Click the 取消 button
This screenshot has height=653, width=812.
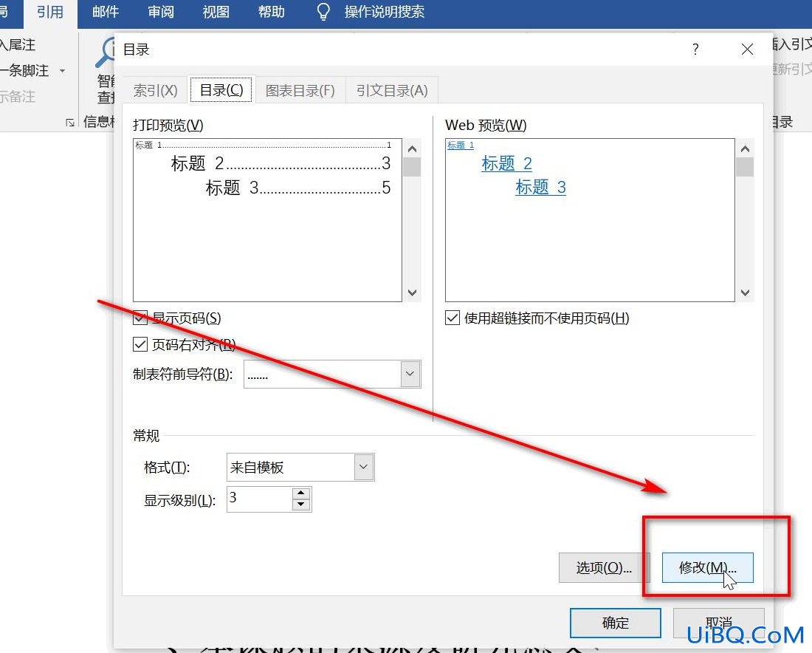(x=718, y=623)
